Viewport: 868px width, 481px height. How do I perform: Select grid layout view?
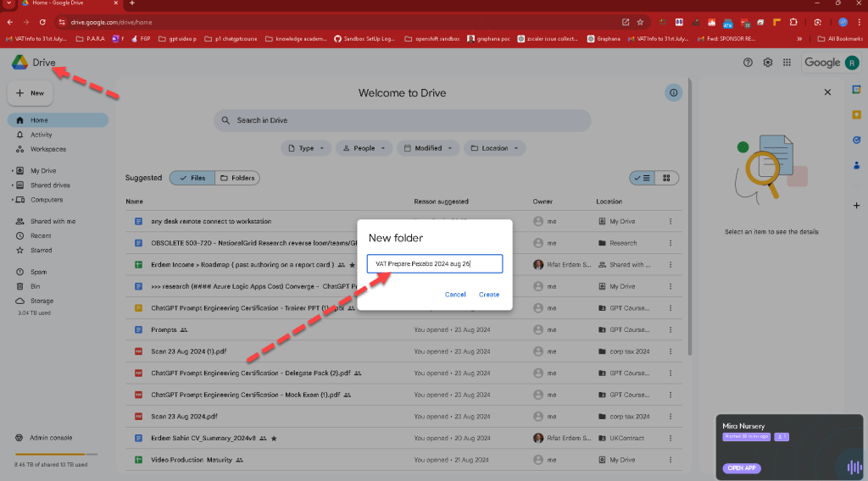(666, 178)
